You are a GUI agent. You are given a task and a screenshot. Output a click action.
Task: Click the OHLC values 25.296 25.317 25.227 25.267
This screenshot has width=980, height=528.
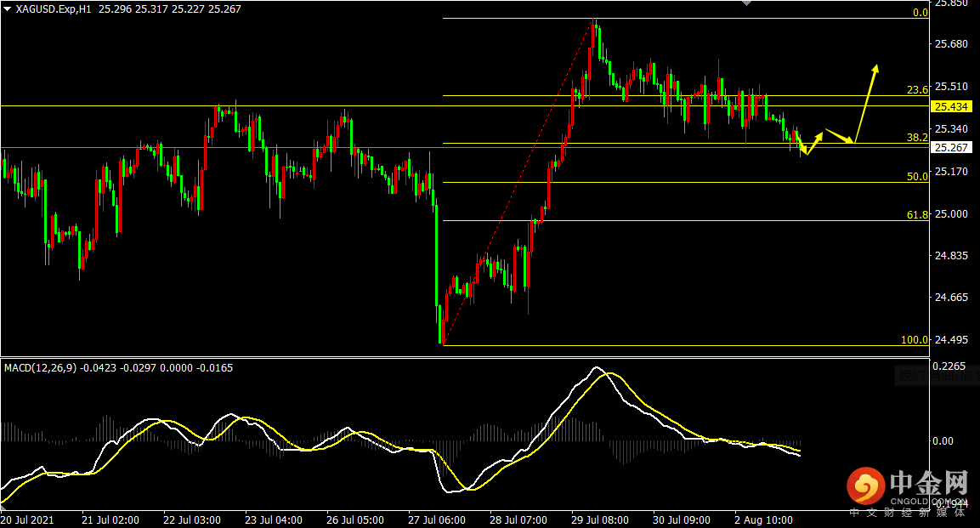pyautogui.click(x=170, y=9)
